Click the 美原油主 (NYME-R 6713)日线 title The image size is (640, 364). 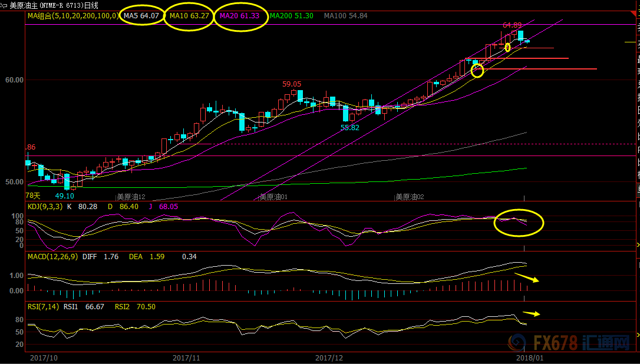tap(54, 5)
